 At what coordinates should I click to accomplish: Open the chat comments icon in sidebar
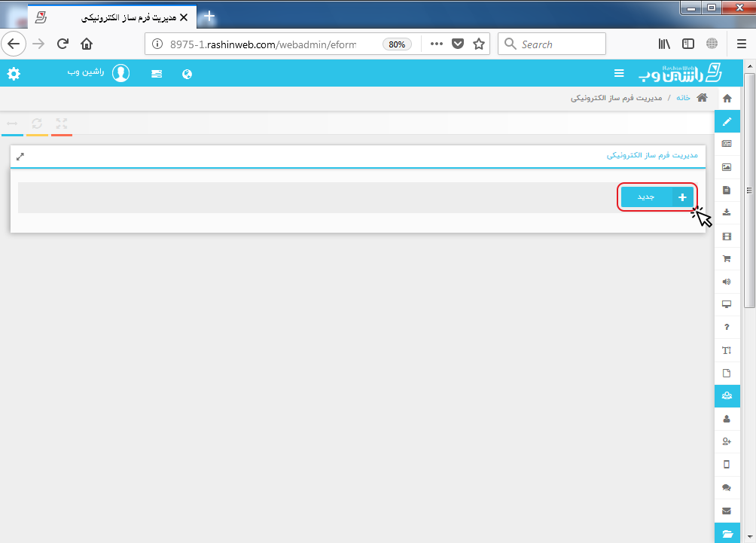click(x=727, y=487)
